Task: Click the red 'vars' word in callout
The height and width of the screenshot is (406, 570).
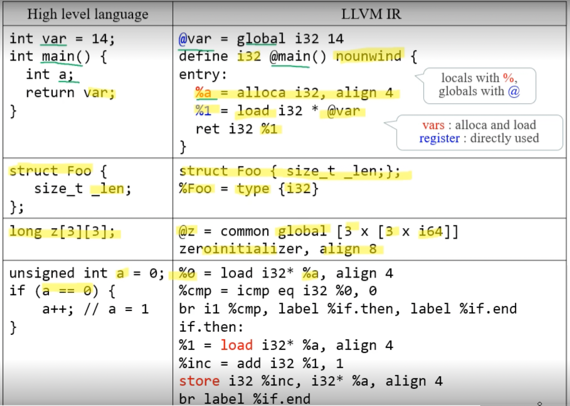Action: point(433,125)
